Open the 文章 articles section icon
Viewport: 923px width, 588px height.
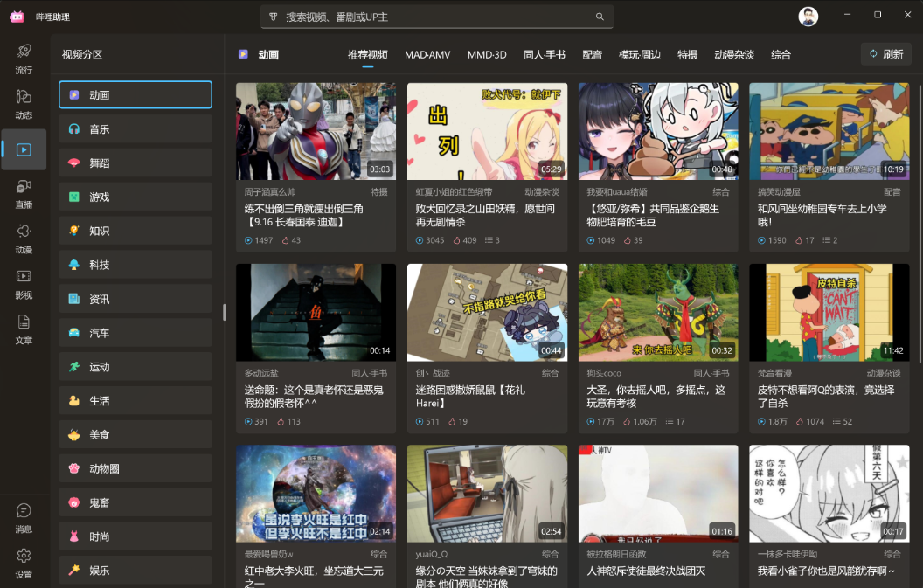tap(24, 328)
